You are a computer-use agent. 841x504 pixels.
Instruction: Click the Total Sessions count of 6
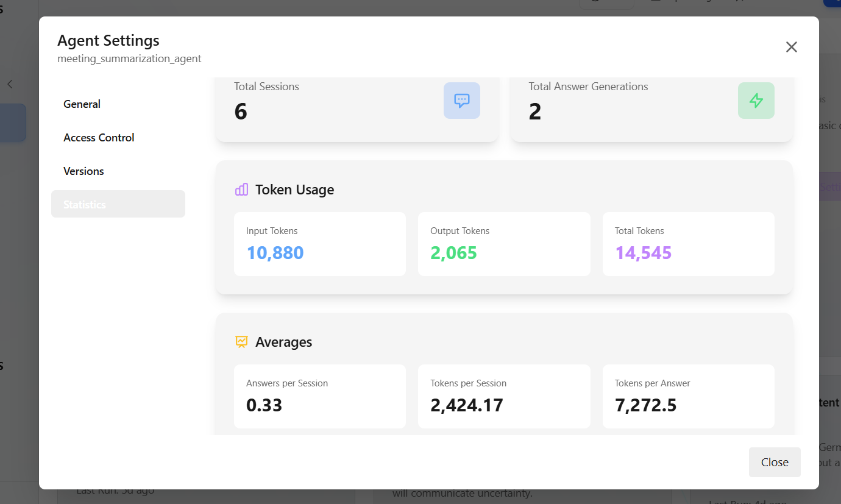pyautogui.click(x=241, y=111)
